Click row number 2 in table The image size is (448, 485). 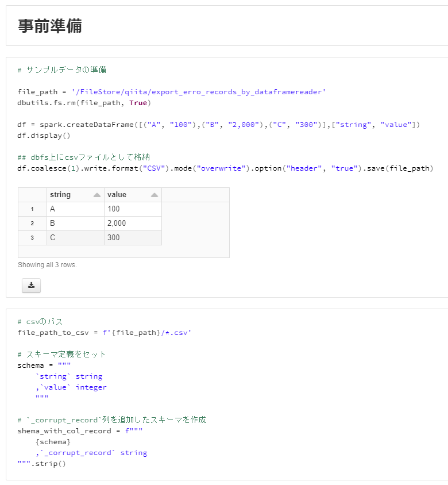[32, 224]
